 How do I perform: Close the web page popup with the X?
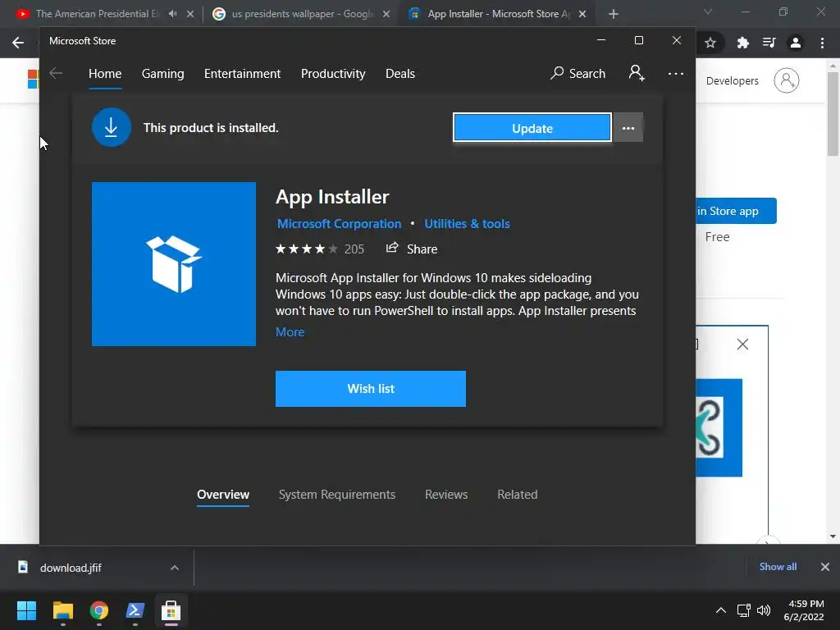(x=742, y=344)
